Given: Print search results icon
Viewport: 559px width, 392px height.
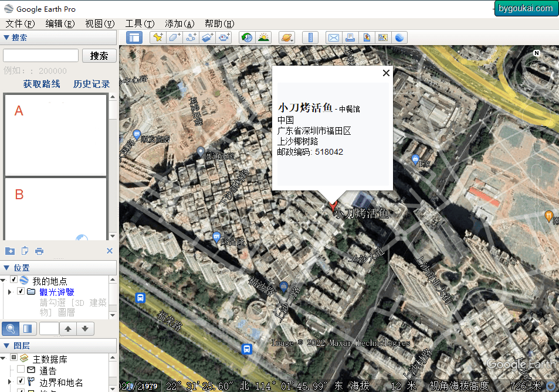Looking at the screenshot, I should pyautogui.click(x=39, y=251).
